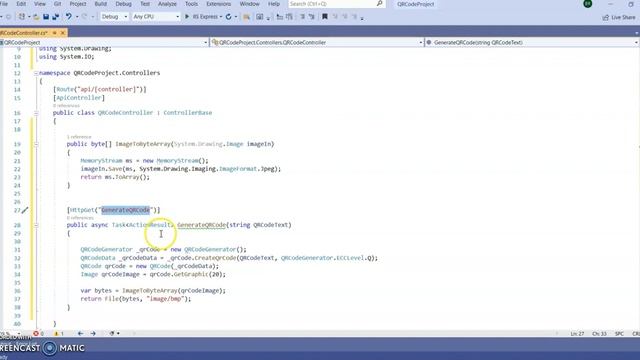640x360 pixels.
Task: Click the navigate forward arrow below editor
Action: 93,333
